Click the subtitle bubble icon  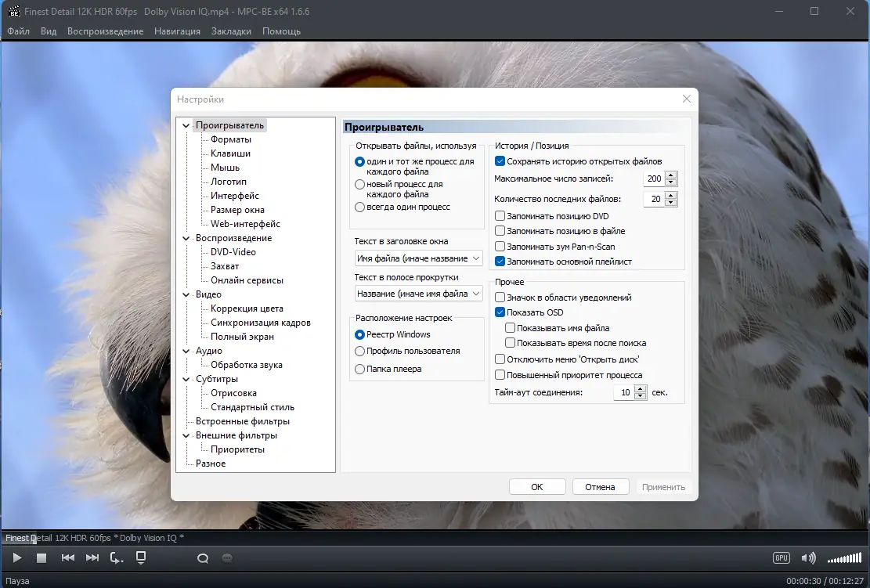pos(203,558)
